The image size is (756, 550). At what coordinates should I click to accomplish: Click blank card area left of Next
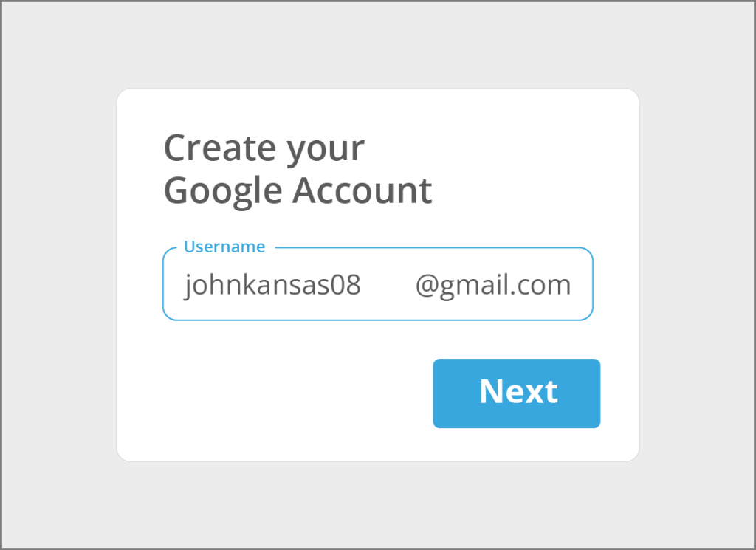click(x=289, y=393)
